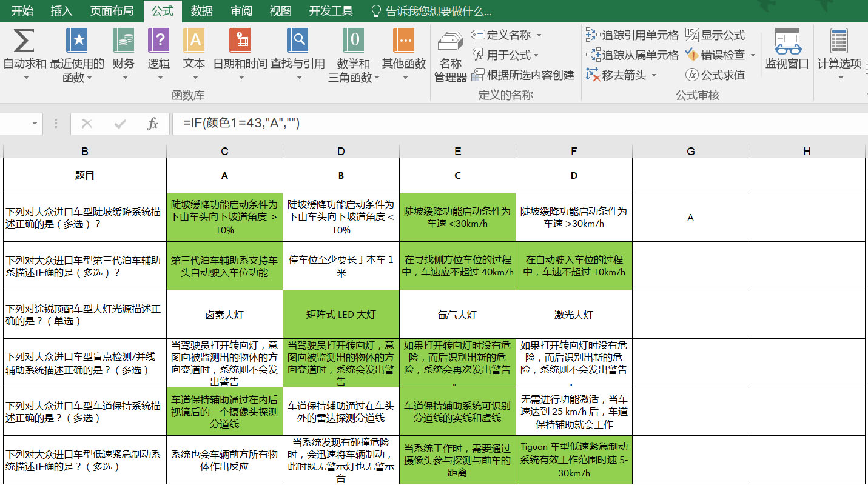Click Trace Dependents (追踪从属单元格)

point(640,55)
